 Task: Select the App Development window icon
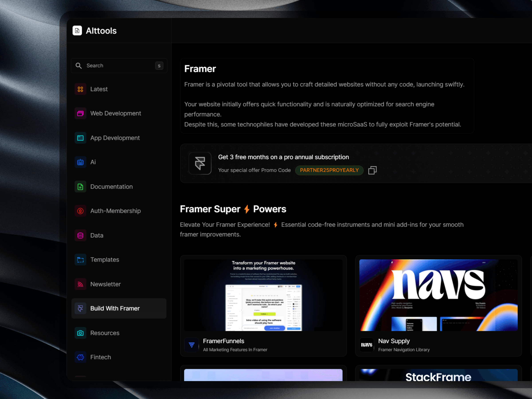pos(80,138)
